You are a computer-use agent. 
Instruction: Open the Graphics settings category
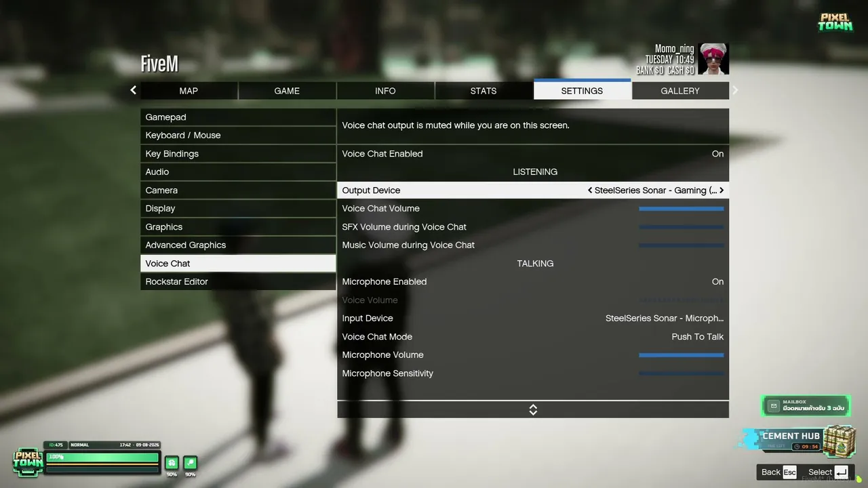click(238, 227)
